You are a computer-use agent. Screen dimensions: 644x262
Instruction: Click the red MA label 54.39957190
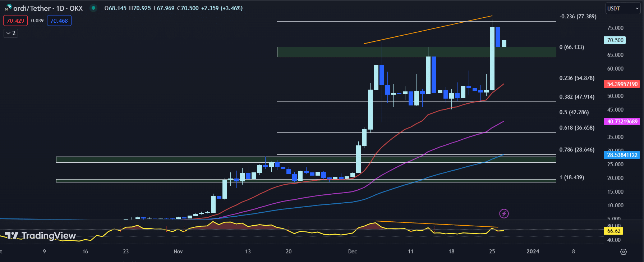pyautogui.click(x=622, y=84)
